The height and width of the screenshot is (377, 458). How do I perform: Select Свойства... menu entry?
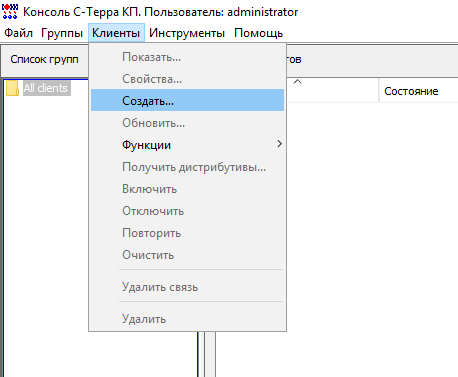click(187, 79)
